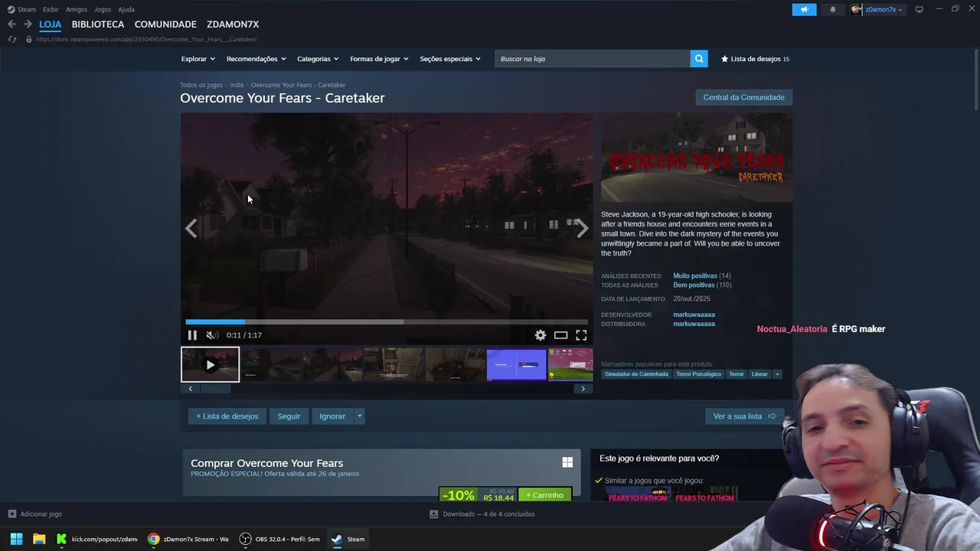Click Ver a sua lista button
The image size is (980, 551).
[x=744, y=416]
